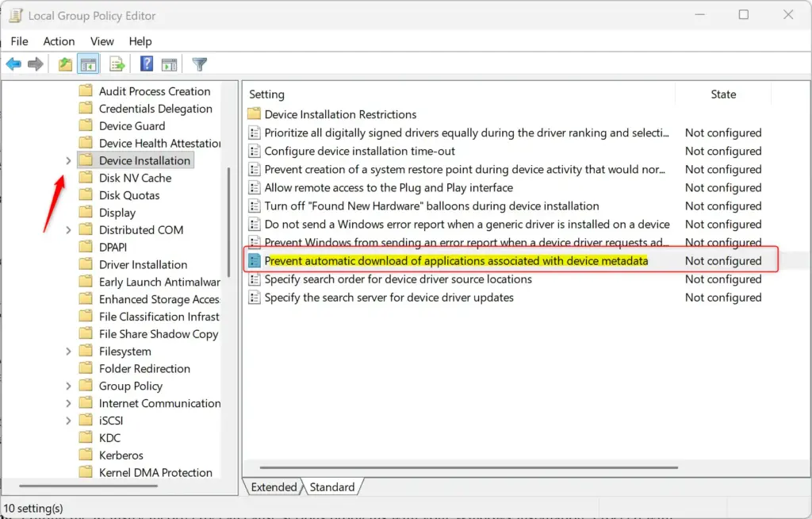Select 'Prevent creation of a system restore point' setting
Screen dimensions: 812x519
click(465, 170)
